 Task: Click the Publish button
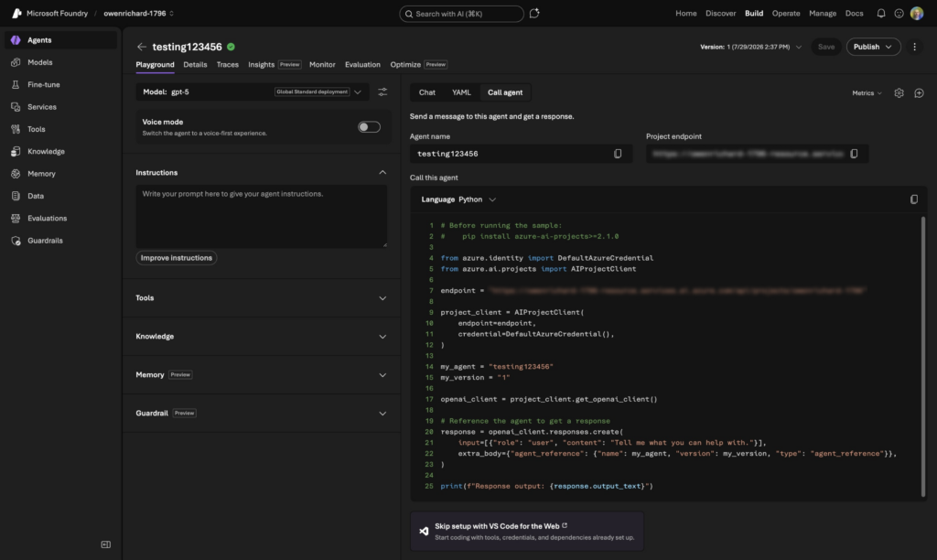tap(873, 47)
